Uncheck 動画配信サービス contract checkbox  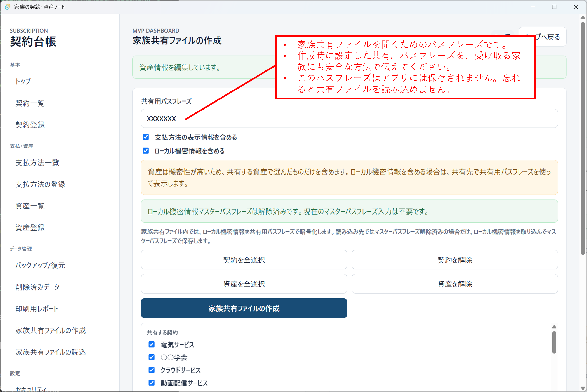pos(152,383)
